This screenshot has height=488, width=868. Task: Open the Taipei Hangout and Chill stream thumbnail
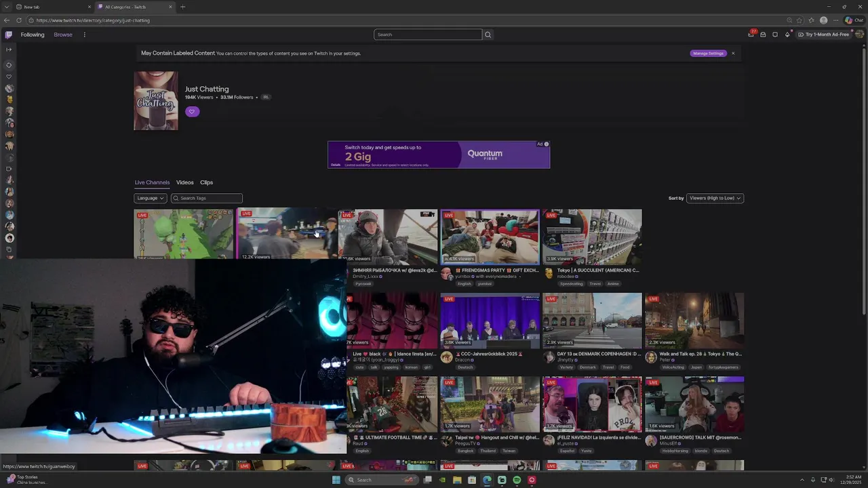(x=490, y=404)
